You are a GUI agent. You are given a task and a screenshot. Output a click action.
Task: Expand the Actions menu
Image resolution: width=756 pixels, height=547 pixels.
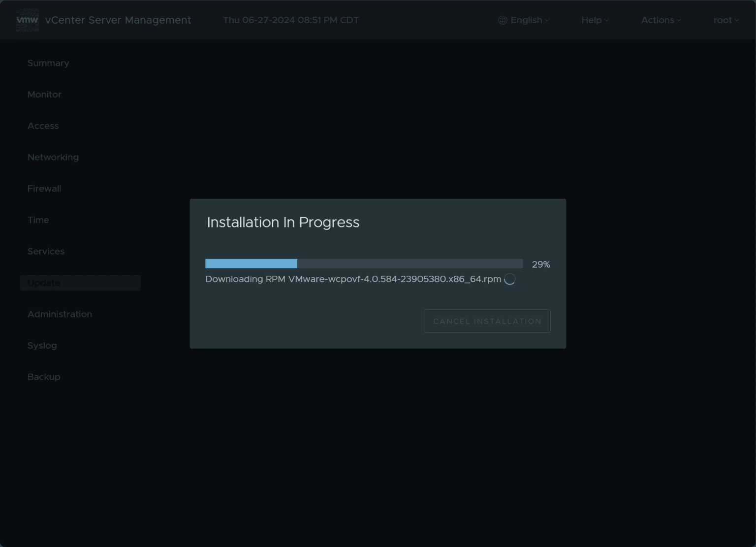click(x=661, y=20)
